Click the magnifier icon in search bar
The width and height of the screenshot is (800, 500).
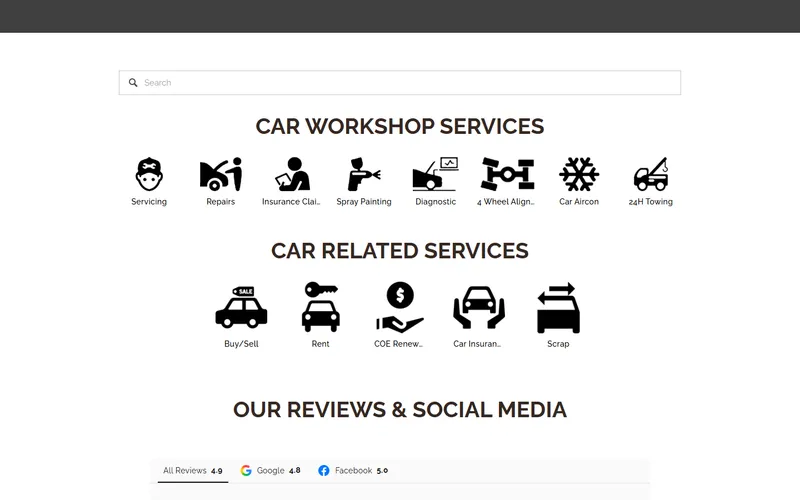pos(133,83)
